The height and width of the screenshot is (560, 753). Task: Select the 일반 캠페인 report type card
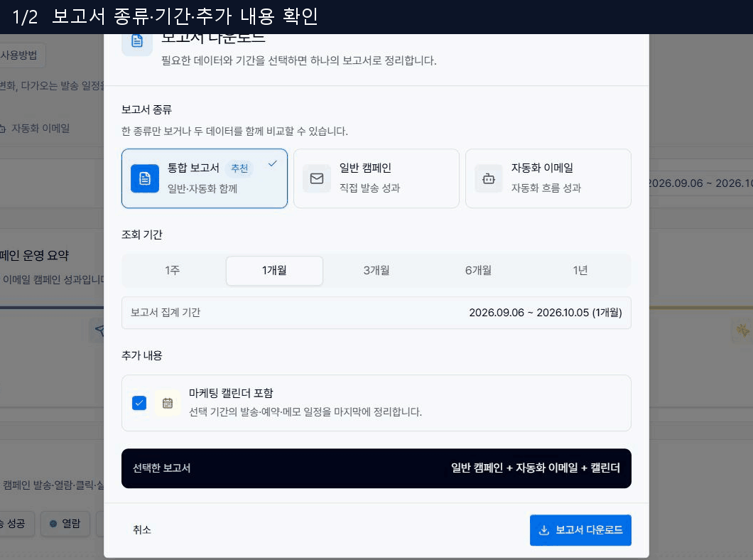[376, 178]
